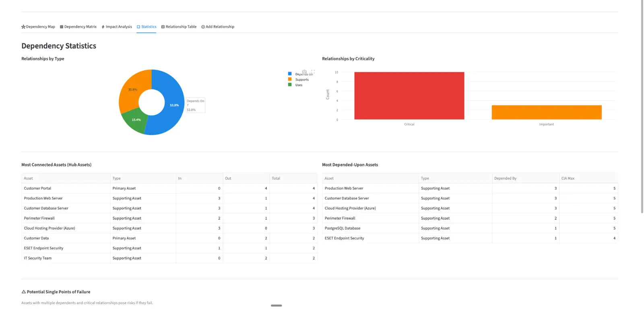Click the vertical page scrollbar
The height and width of the screenshot is (309, 644).
click(x=642, y=107)
